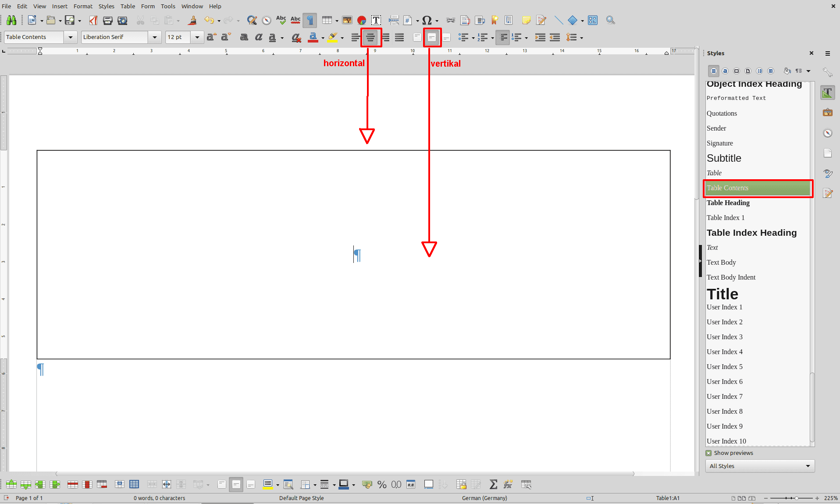
Task: Insert special character with Omega icon
Action: 427,20
